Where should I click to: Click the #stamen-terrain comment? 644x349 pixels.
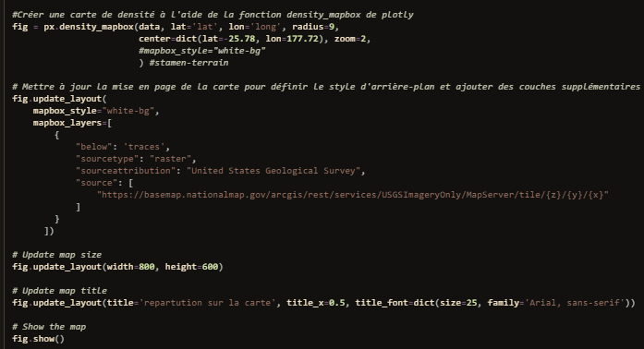point(188,63)
